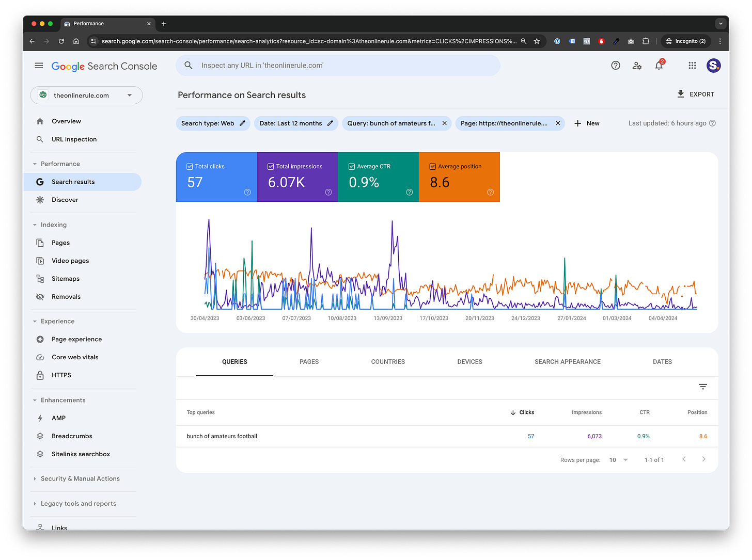Viewport: 752px width, 560px height.
Task: Open the browser extensions puzzle icon
Action: click(x=646, y=41)
